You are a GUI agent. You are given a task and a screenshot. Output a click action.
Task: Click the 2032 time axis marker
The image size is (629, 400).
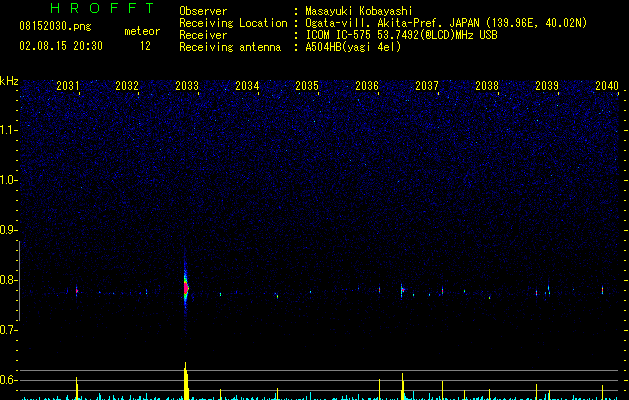pyautogui.click(x=127, y=85)
